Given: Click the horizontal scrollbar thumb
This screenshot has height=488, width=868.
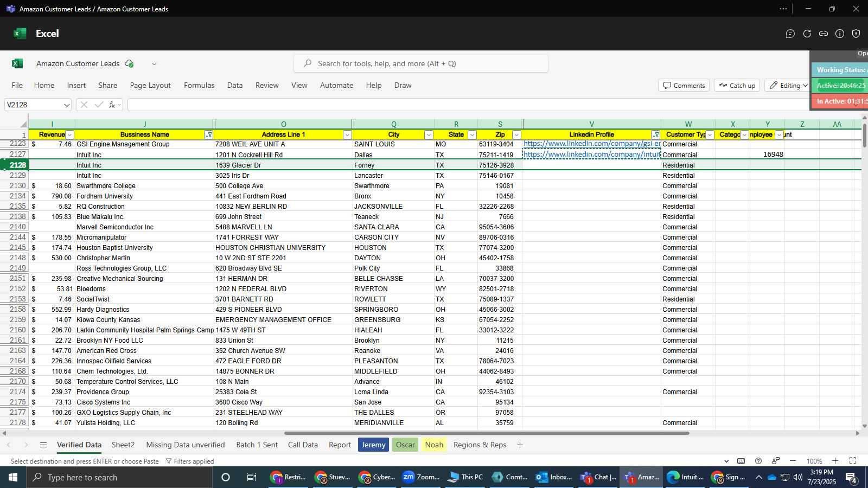Looking at the screenshot, I should coord(487,433).
